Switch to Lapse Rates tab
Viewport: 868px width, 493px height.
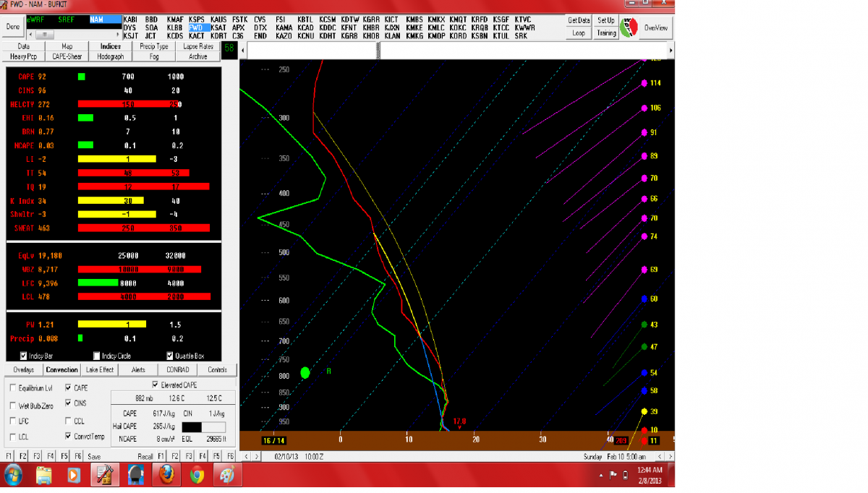click(x=197, y=46)
